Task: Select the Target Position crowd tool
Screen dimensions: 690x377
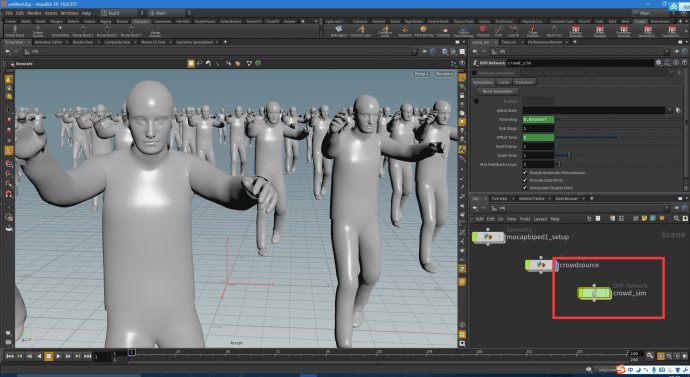Action: pyautogui.click(x=533, y=31)
